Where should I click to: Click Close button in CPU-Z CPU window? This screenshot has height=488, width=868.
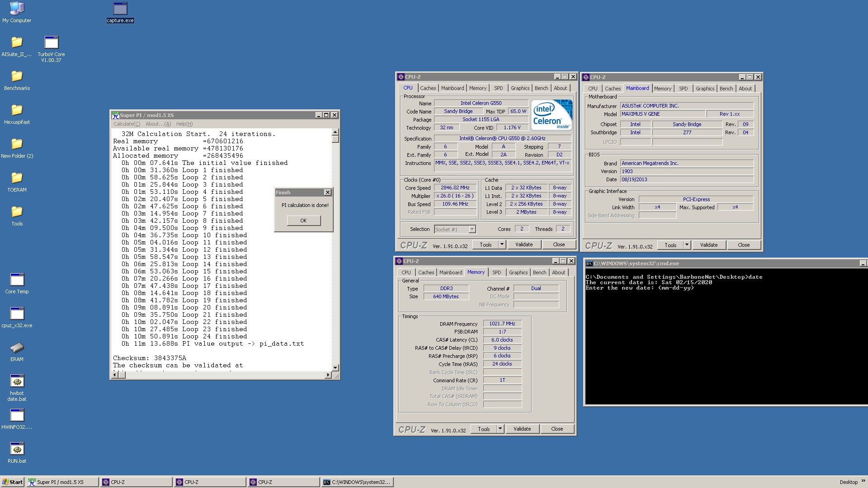point(559,244)
